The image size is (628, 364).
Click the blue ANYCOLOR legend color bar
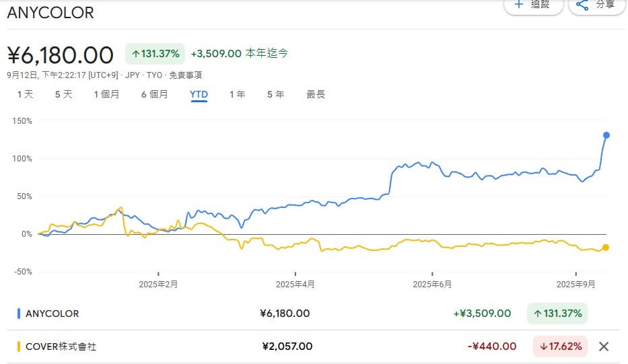coord(19,314)
